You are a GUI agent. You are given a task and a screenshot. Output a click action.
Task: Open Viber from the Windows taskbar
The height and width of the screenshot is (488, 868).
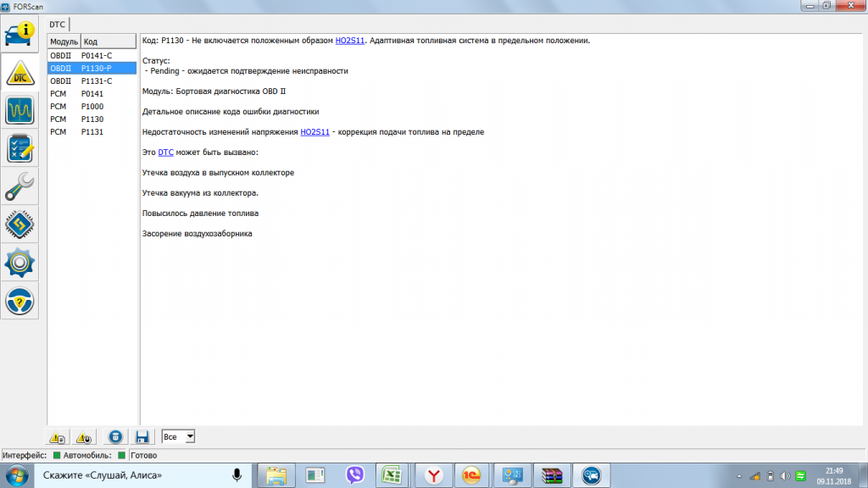355,475
